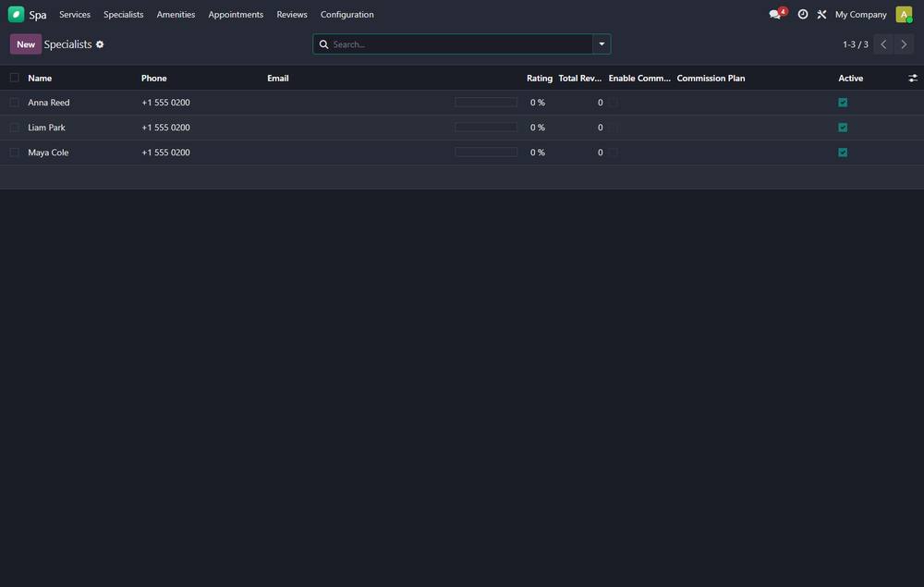Click the 1-3 / 3 pager counter

click(x=855, y=44)
